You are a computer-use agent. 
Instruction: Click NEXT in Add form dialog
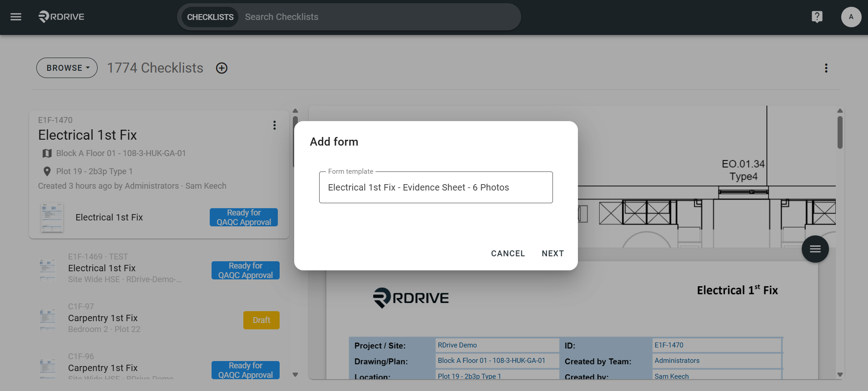(x=552, y=254)
